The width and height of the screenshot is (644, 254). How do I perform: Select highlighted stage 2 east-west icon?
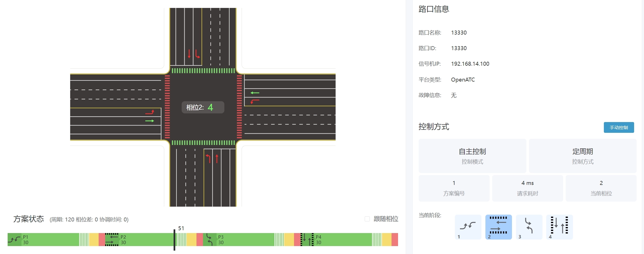498,227
